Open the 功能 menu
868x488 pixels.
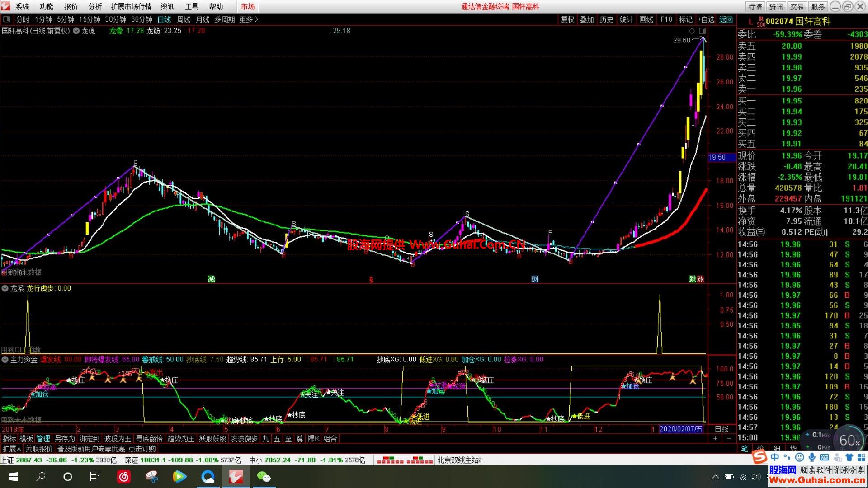pos(46,6)
